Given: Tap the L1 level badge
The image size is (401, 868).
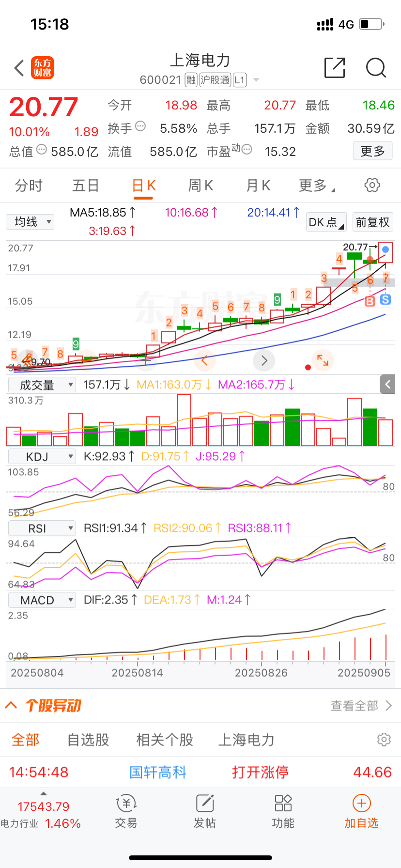Looking at the screenshot, I should (x=240, y=80).
